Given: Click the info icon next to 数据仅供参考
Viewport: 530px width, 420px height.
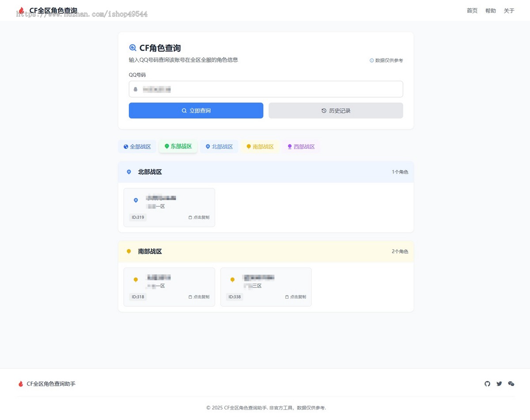Looking at the screenshot, I should coord(372,60).
